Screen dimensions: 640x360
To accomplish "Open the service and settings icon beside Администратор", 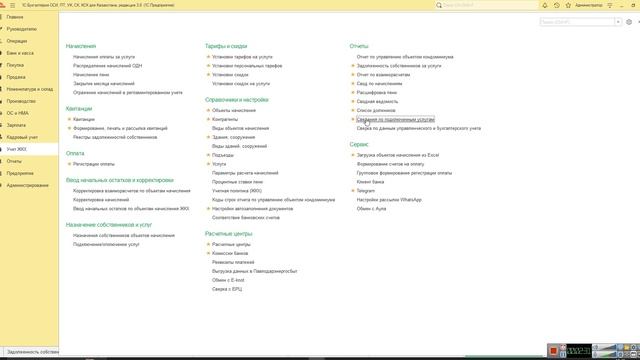I will click(610, 5).
